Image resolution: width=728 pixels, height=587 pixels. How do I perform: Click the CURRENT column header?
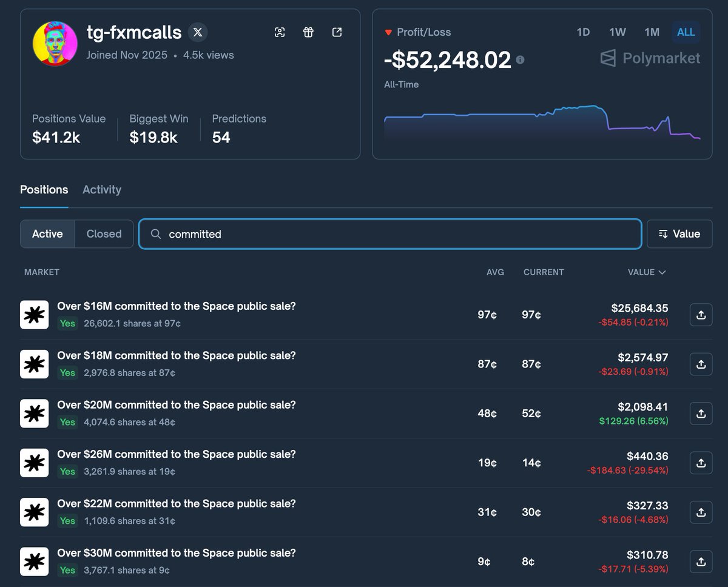click(x=544, y=272)
